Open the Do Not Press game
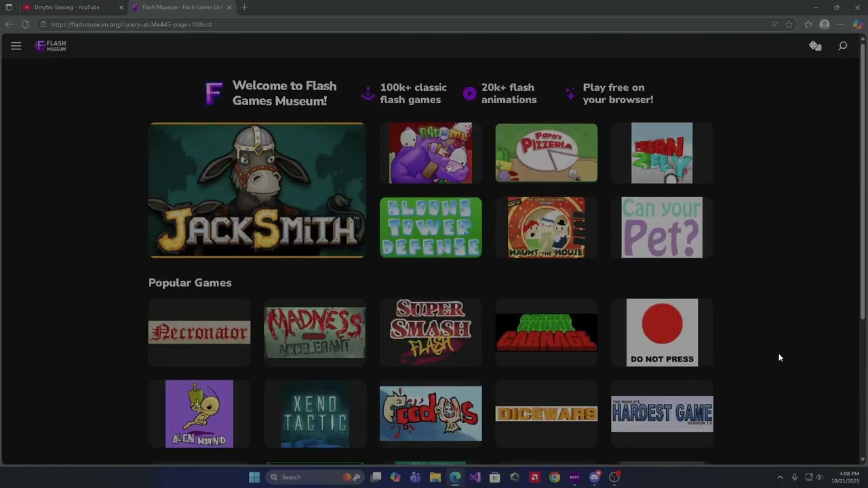The height and width of the screenshot is (488, 868). click(662, 333)
